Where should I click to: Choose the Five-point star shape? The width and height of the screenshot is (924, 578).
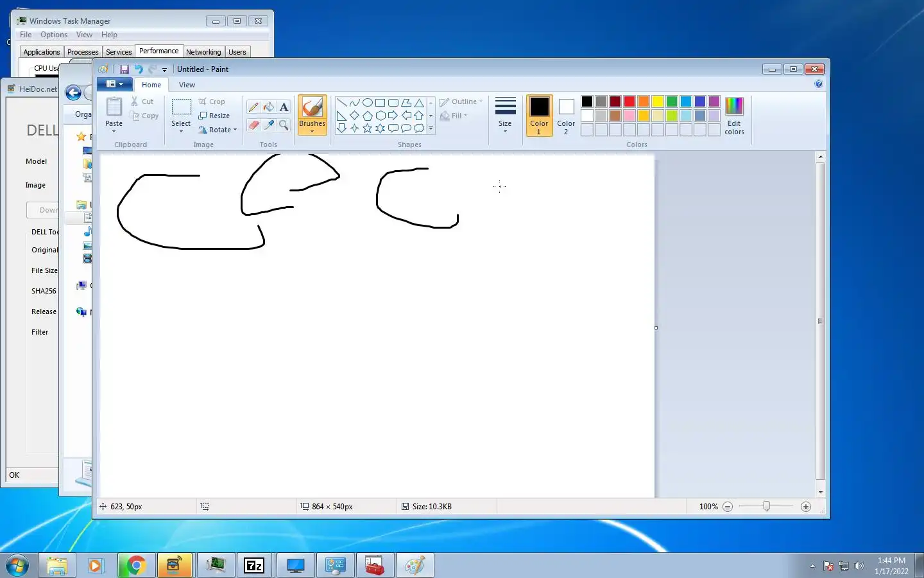[367, 128]
